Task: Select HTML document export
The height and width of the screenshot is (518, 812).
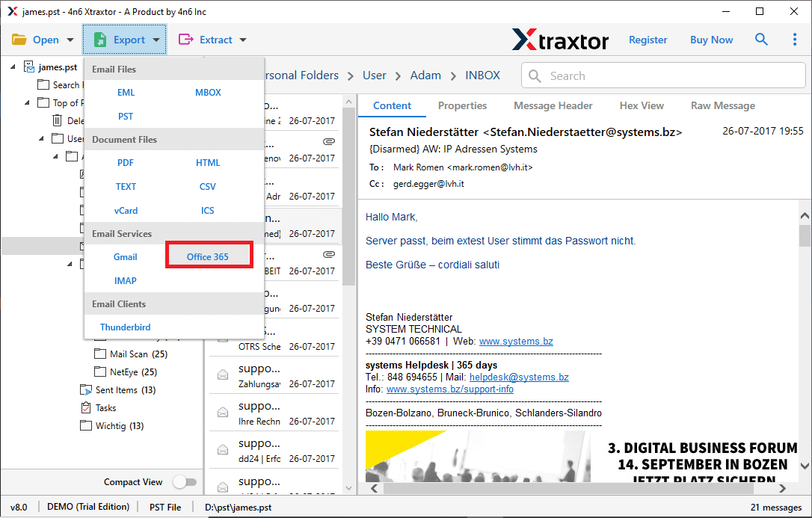Action: [x=208, y=163]
